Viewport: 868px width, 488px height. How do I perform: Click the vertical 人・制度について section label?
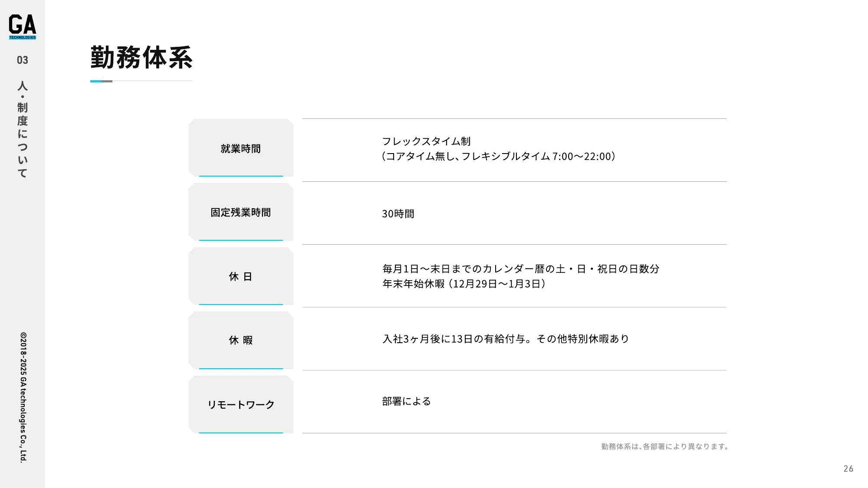coord(23,129)
